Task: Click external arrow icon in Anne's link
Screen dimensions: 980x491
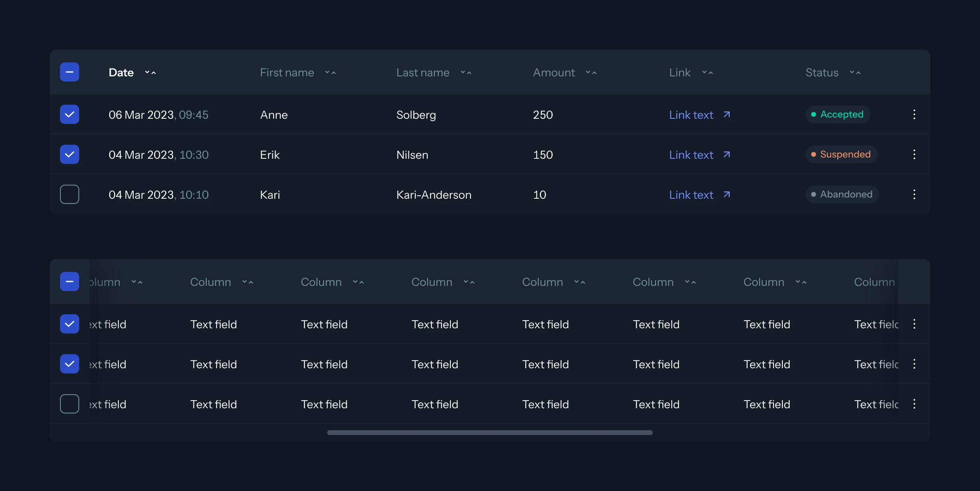Action: pos(727,115)
